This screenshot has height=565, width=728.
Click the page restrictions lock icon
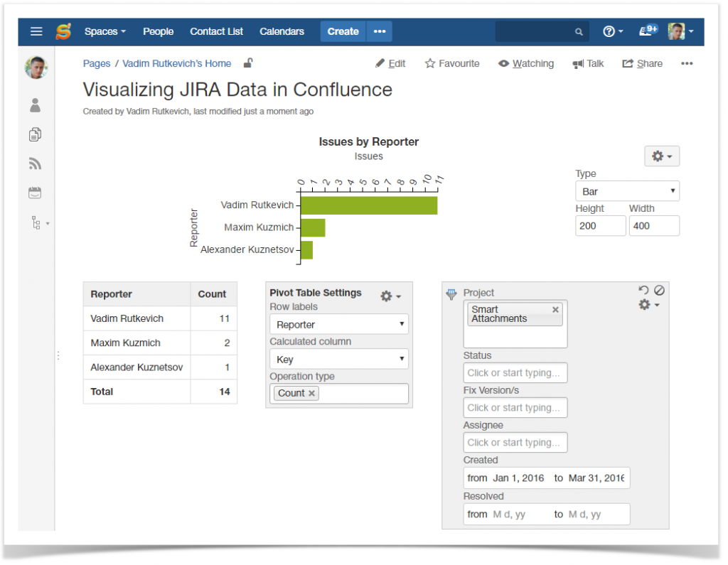coord(247,63)
